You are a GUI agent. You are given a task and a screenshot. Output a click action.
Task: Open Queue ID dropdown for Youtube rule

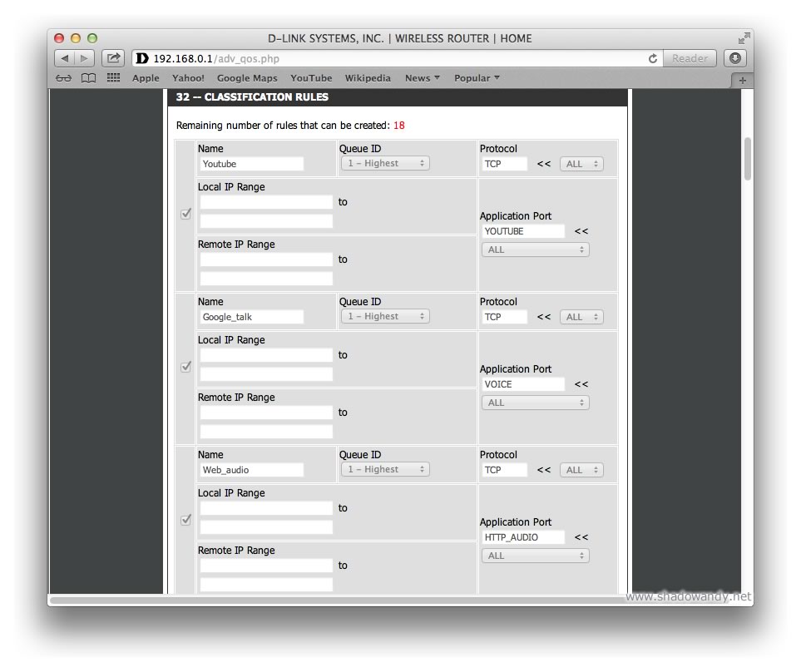(x=384, y=164)
